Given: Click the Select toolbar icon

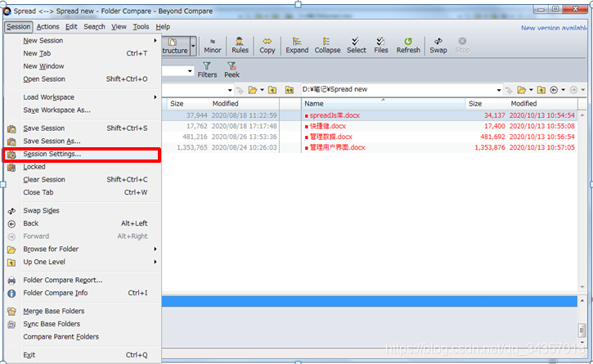Looking at the screenshot, I should coord(357,46).
